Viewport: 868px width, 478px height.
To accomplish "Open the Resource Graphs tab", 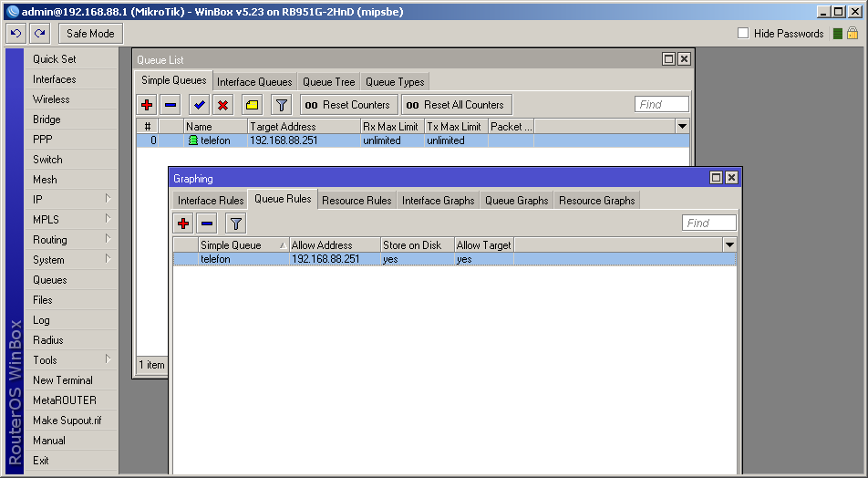I will coord(596,201).
